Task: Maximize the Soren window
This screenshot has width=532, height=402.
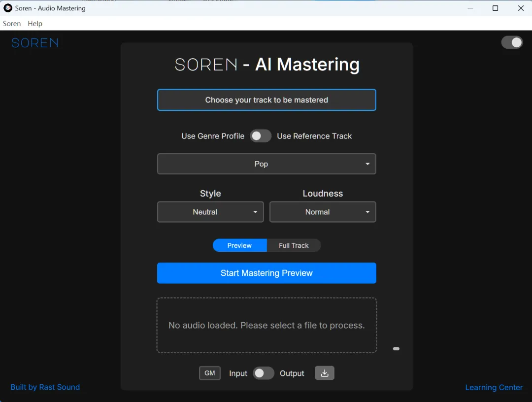Action: pos(496,8)
